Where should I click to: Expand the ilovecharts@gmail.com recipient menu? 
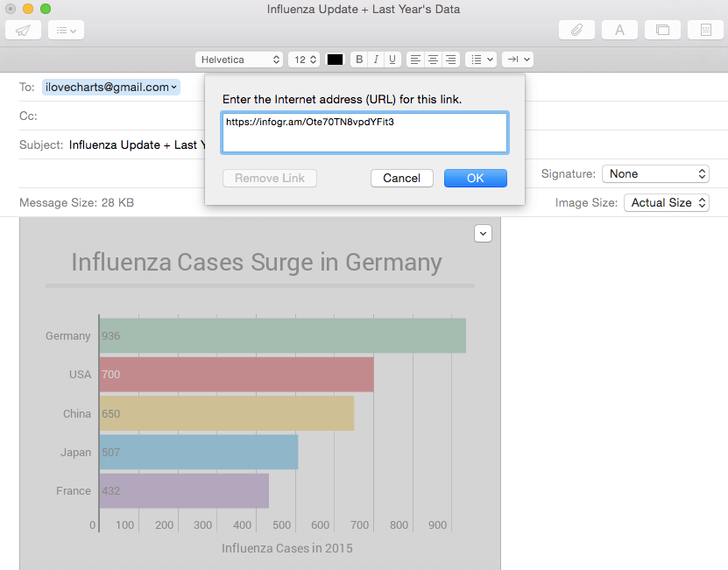175,88
